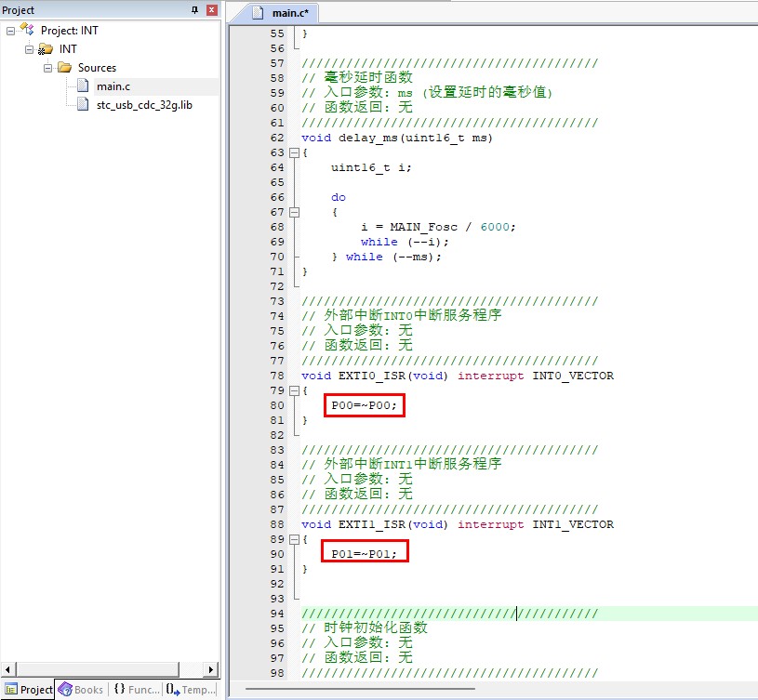Image resolution: width=758 pixels, height=700 pixels.
Task: Open the Templates tab
Action: pos(191,690)
